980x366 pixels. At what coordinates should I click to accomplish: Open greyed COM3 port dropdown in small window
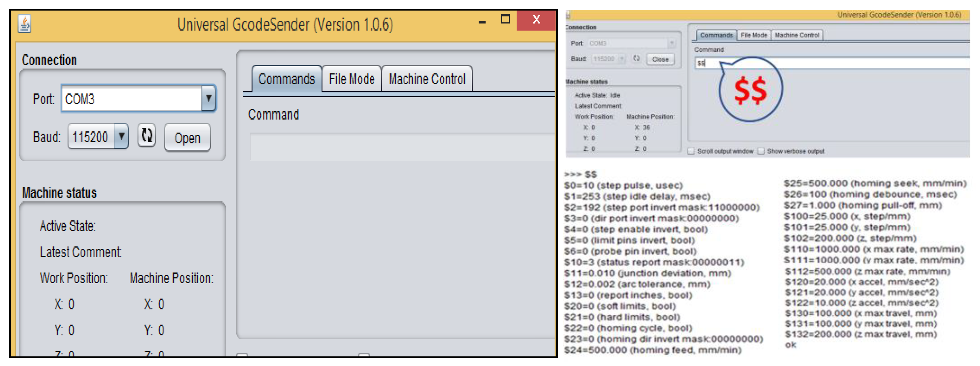pos(672,43)
